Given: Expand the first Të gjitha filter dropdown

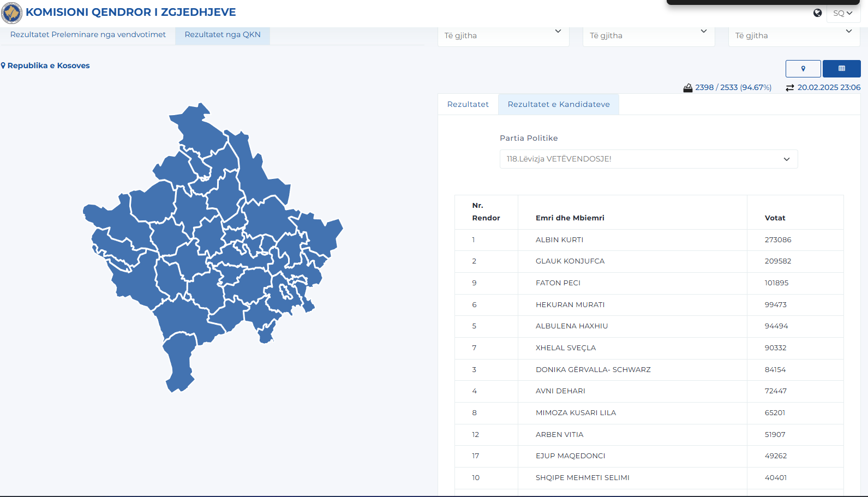Looking at the screenshot, I should click(503, 35).
